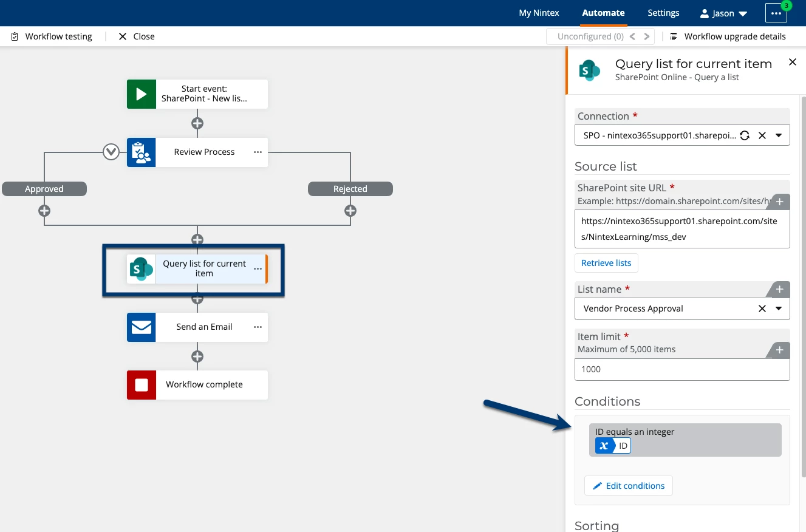Click the Workflow testing button
The image size is (806, 532).
click(x=52, y=36)
